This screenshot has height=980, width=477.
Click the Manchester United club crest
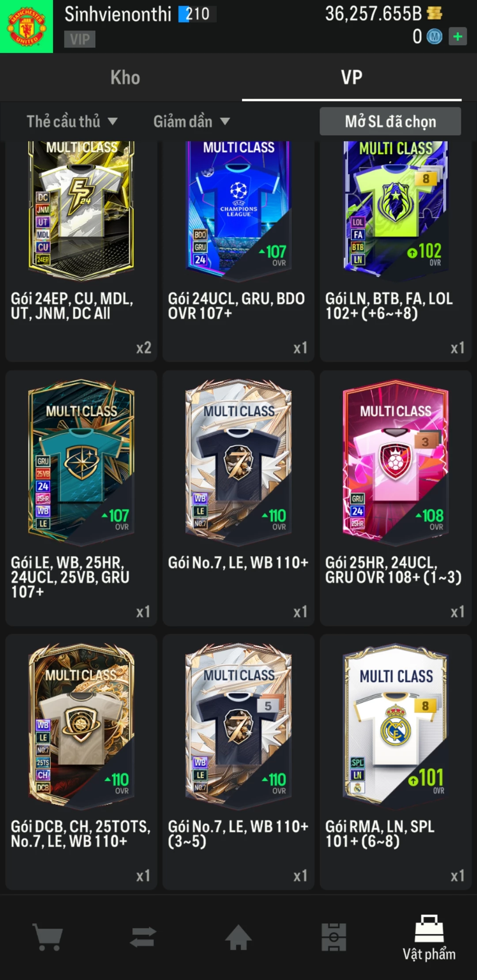[26, 26]
